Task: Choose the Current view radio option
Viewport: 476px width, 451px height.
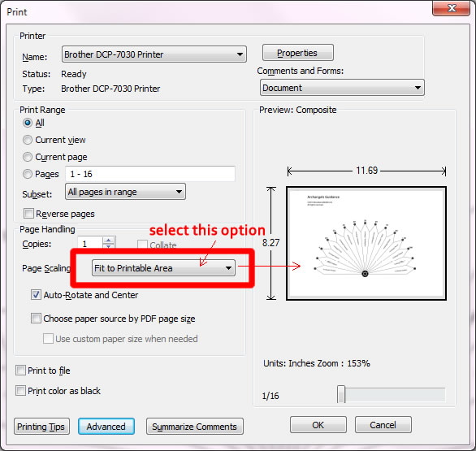Action: [x=28, y=140]
